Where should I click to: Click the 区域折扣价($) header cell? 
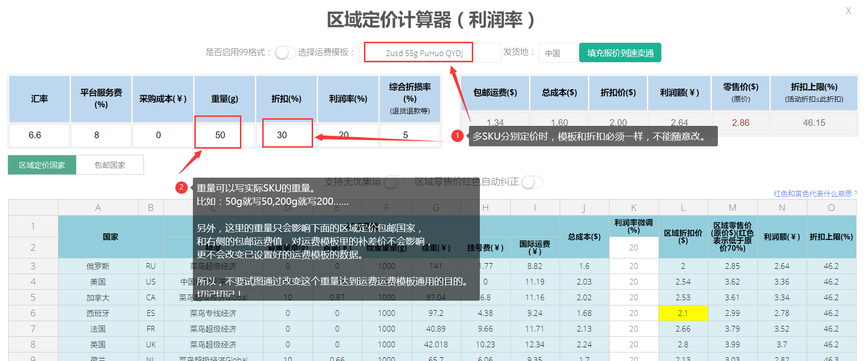683,237
